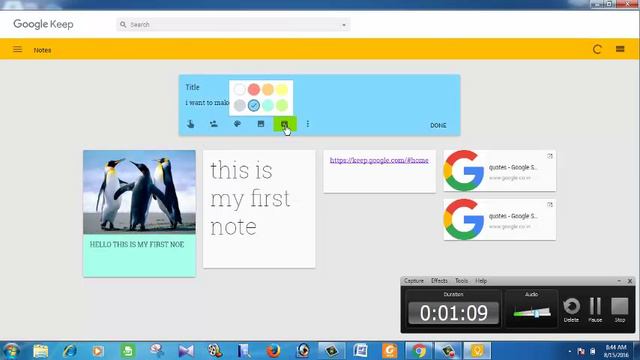Viewport: 640px width, 360px height.
Task: Open File Explorer folder from taskbar
Action: click(x=40, y=351)
